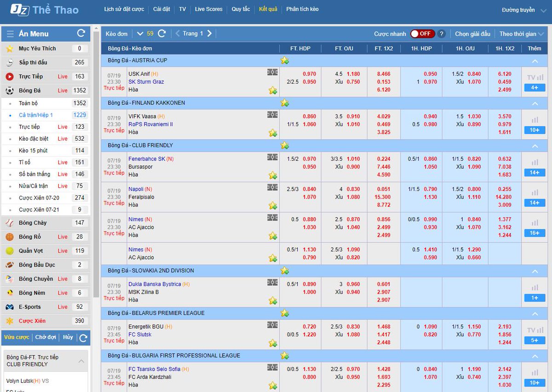
Task: Collapse AUSTRIA CUP league section
Action: (x=535, y=61)
